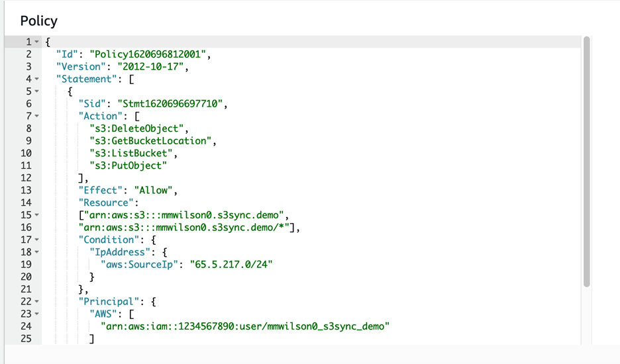
Task: Click the "Policy" heading
Action: (x=38, y=21)
